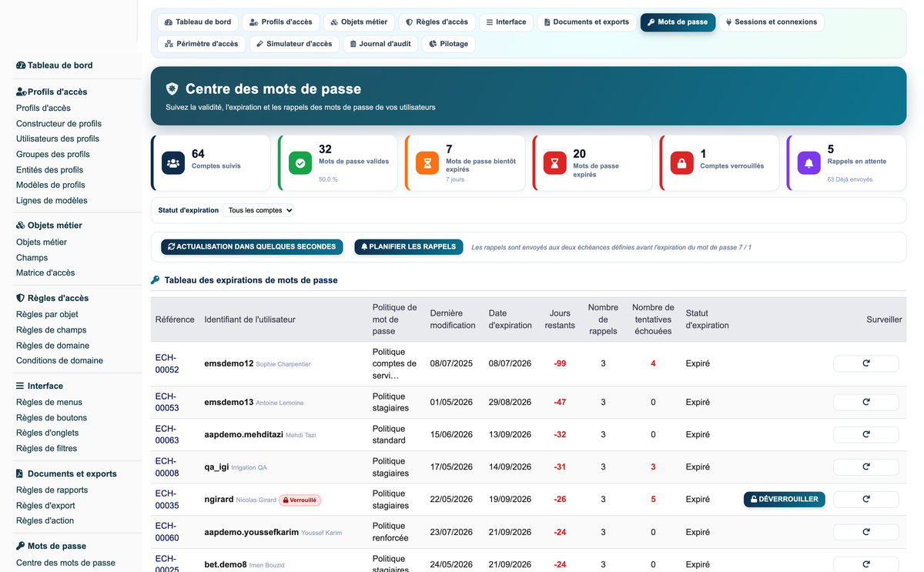
Task: Open Règles de rapports in sidebar
Action: pos(52,490)
